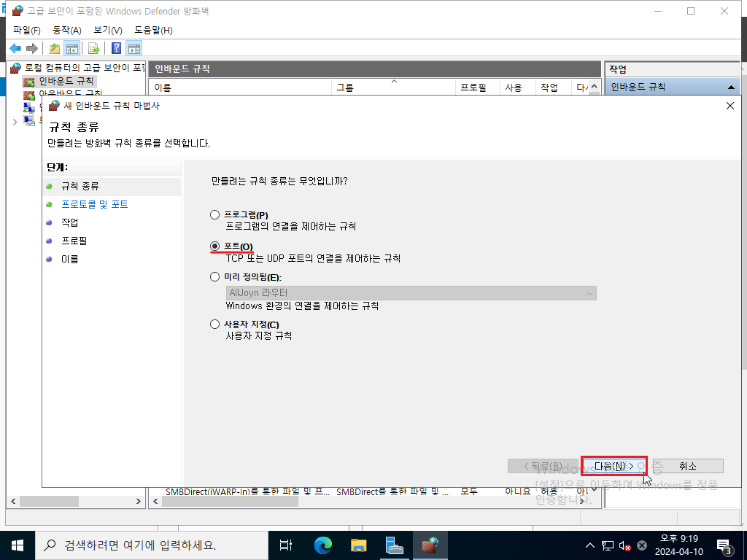The image size is (747, 560).
Task: Open the 보기(V) menu
Action: tap(108, 31)
